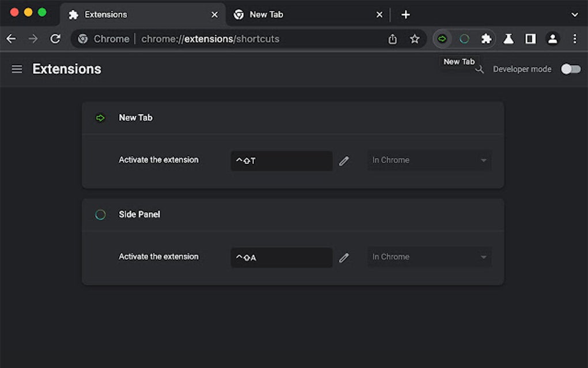The image size is (588, 368).
Task: Click the pinned New Tab extension icon
Action: pyautogui.click(x=442, y=39)
